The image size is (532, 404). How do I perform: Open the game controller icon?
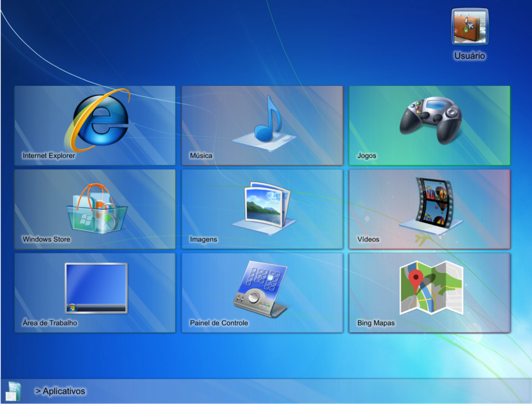point(430,120)
